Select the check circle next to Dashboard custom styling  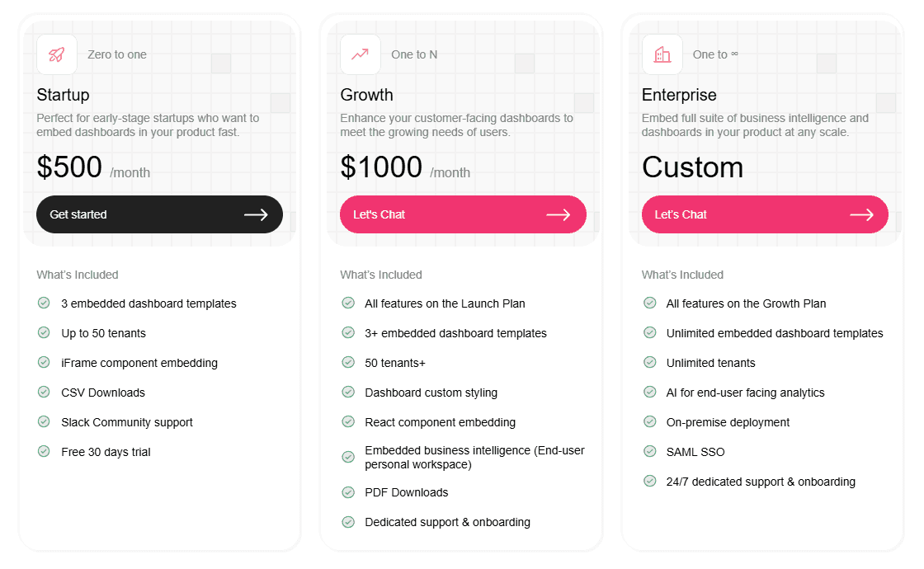click(x=347, y=392)
